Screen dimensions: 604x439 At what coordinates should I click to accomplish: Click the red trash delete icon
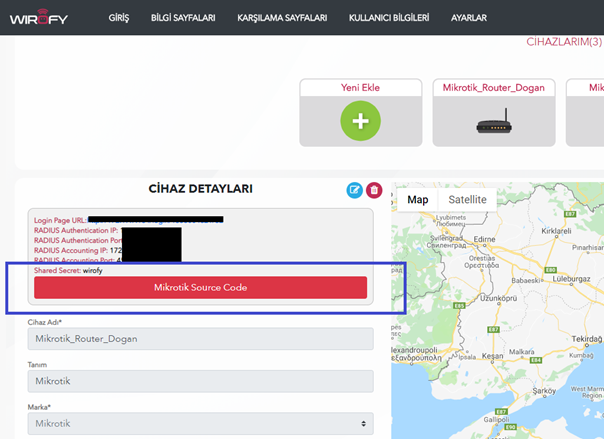pos(374,190)
